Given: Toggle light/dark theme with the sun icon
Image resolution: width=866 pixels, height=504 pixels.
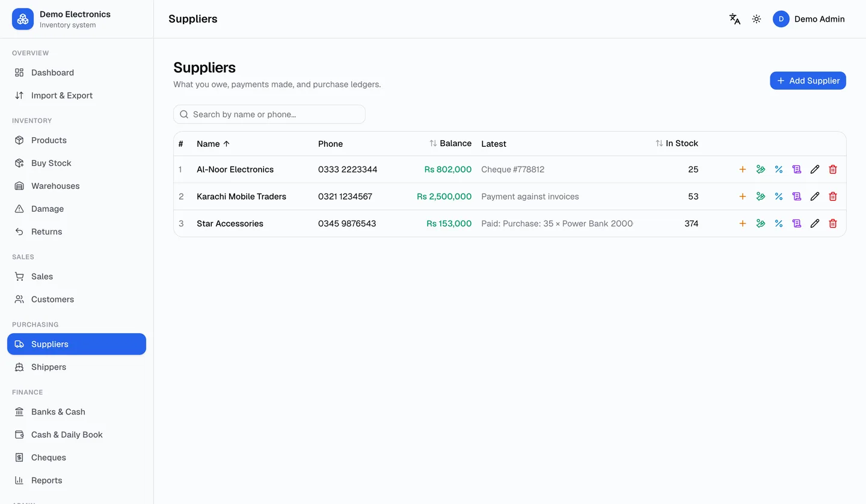Looking at the screenshot, I should pos(757,19).
